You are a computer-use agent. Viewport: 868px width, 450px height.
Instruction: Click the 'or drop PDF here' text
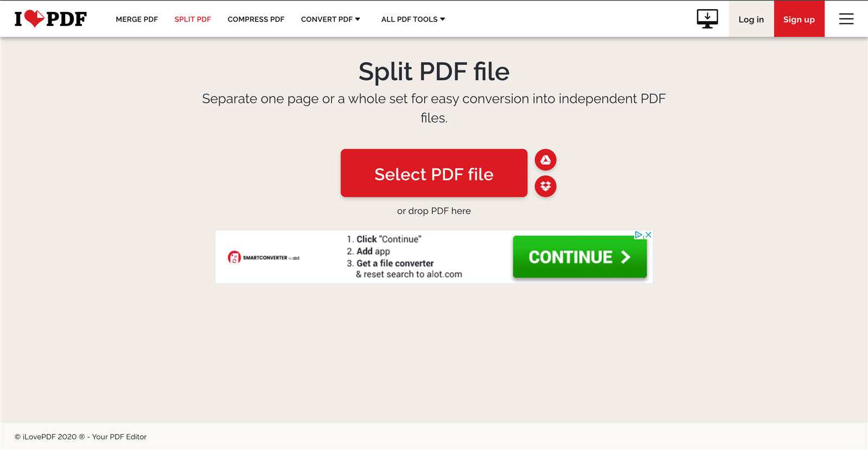[434, 211]
